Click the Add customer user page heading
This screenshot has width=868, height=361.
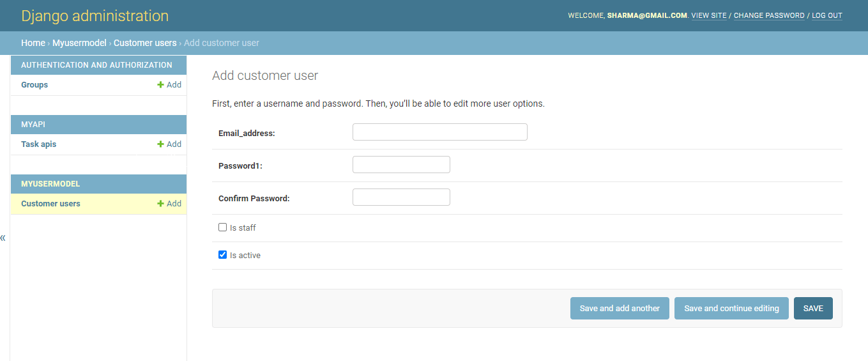[x=265, y=76]
